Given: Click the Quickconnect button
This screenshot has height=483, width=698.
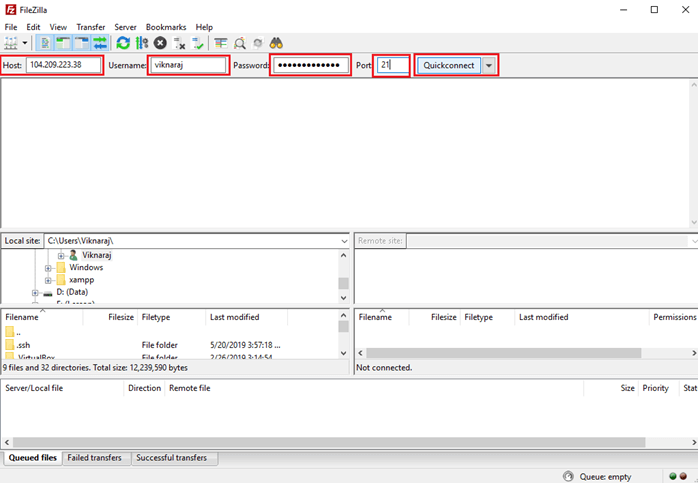Looking at the screenshot, I should click(449, 65).
